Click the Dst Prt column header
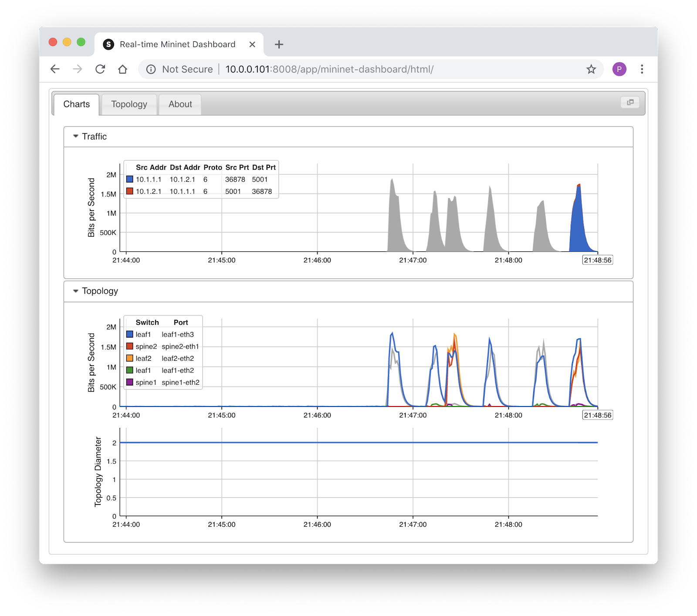This screenshot has width=697, height=616. click(x=264, y=167)
